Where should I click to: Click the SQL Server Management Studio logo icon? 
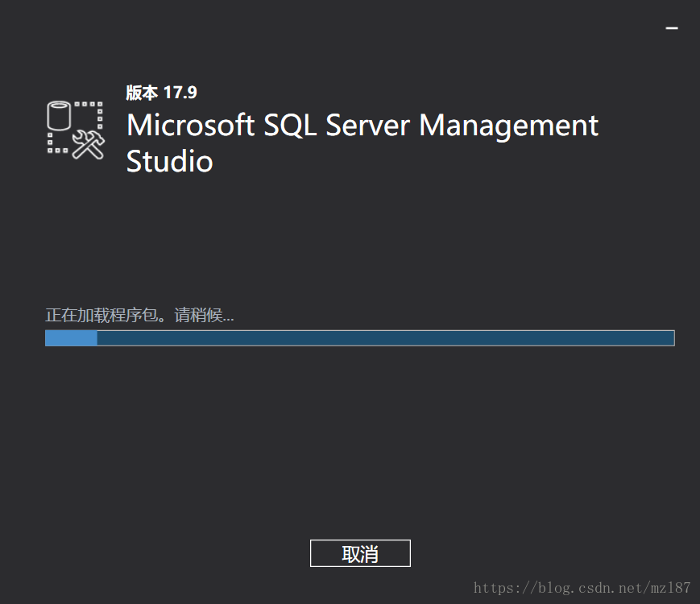tap(76, 130)
